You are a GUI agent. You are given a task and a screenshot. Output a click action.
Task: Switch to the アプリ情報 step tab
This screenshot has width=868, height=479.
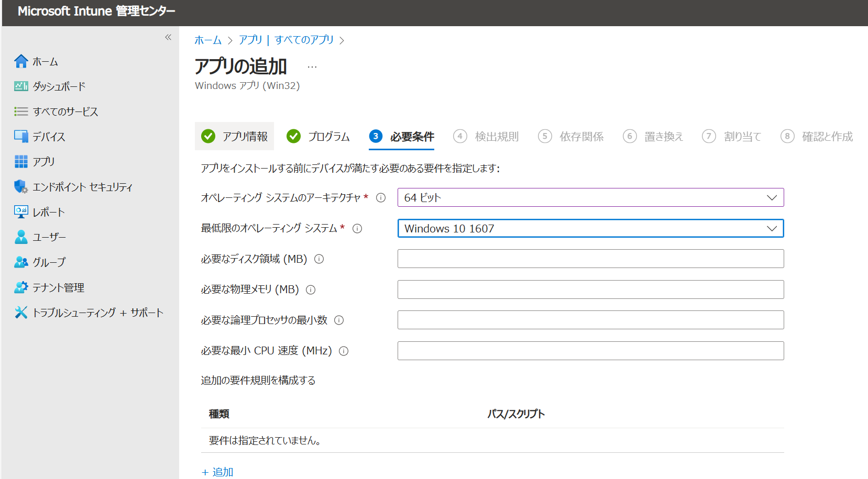pos(234,137)
